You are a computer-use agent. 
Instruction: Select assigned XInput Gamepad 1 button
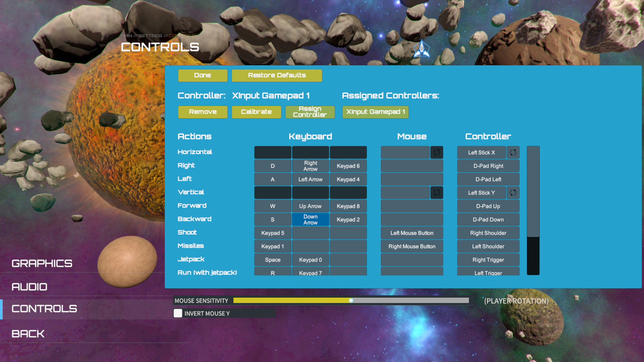(375, 112)
